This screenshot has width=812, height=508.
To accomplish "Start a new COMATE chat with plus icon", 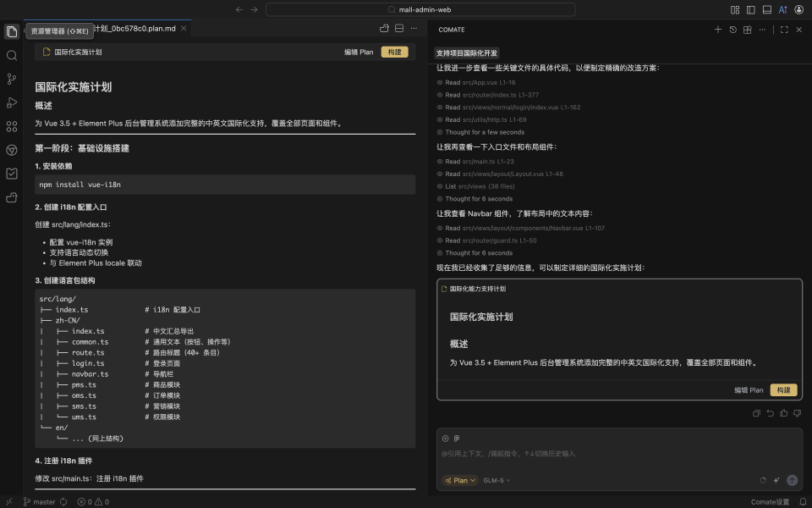I will coord(718,30).
